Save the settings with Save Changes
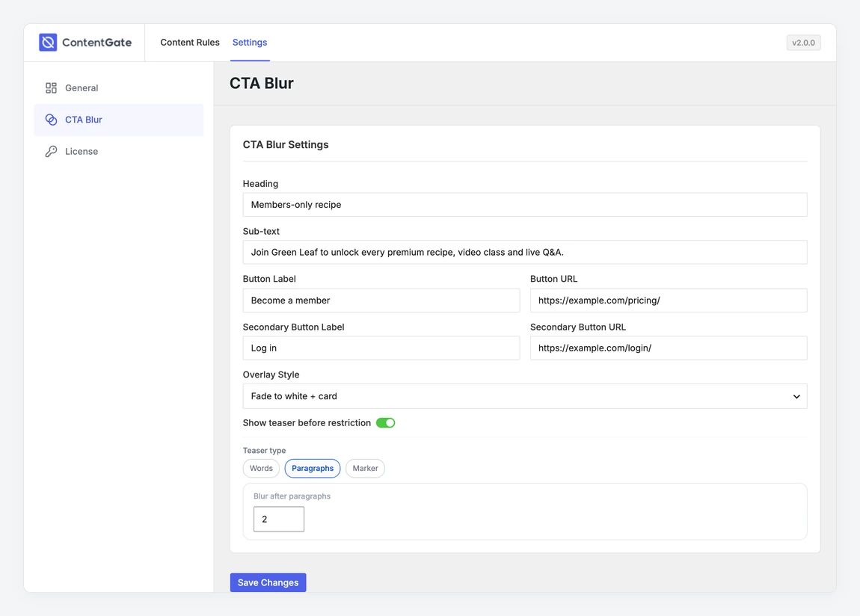The image size is (860, 616). click(x=268, y=582)
